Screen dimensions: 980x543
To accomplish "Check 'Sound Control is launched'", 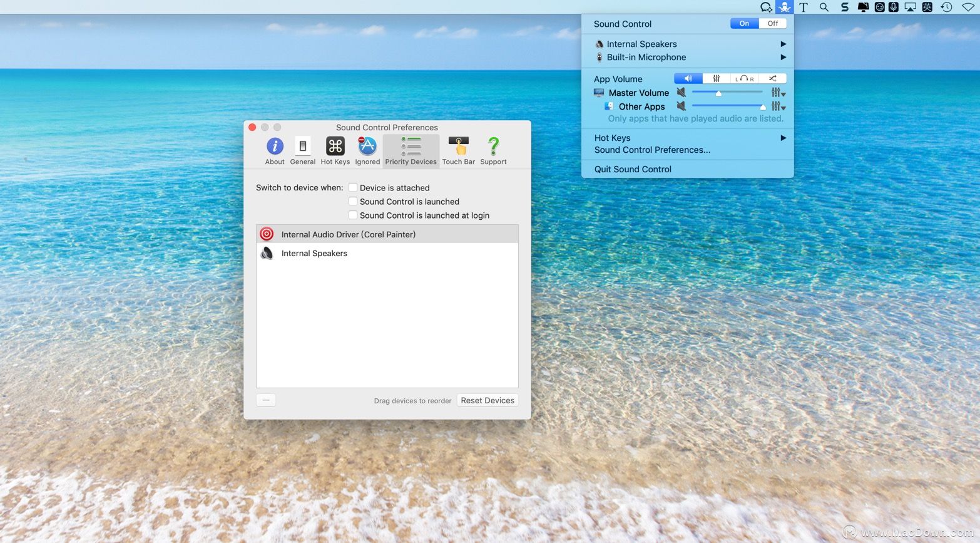I will [353, 201].
